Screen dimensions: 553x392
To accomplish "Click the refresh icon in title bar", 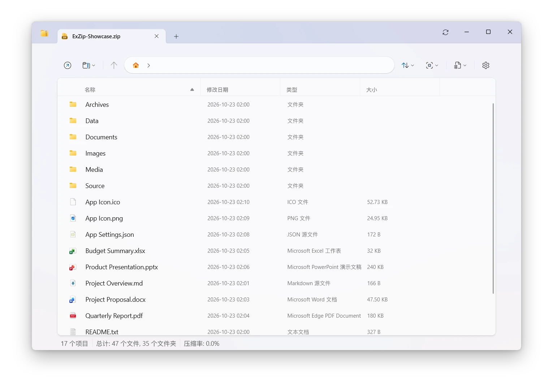I will 445,32.
